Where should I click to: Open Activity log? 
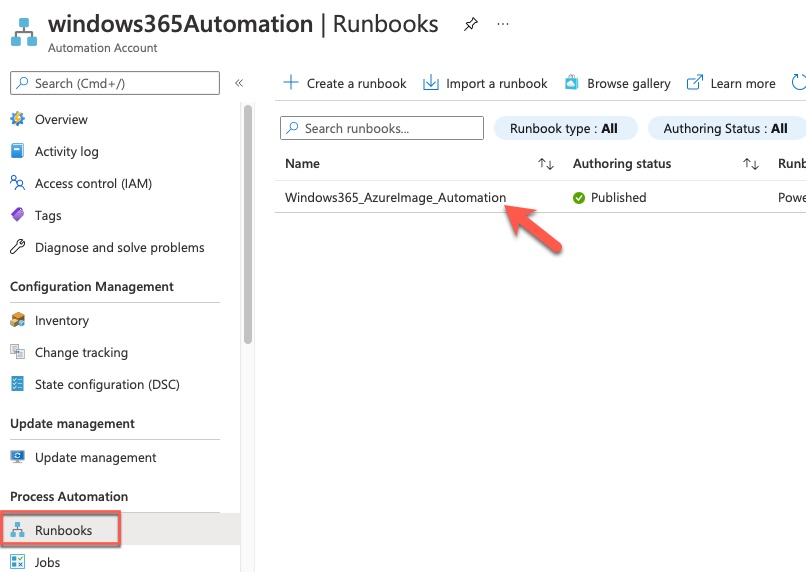coord(67,152)
